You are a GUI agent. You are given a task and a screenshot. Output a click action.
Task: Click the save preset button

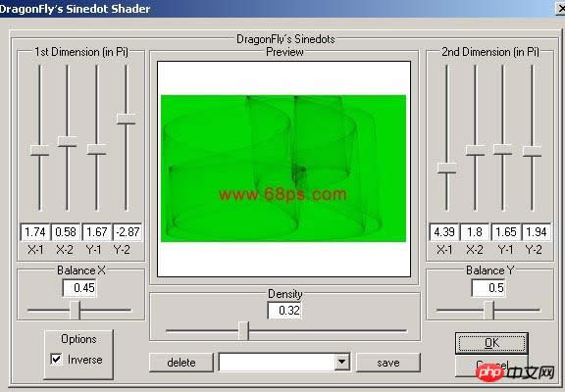coord(388,363)
